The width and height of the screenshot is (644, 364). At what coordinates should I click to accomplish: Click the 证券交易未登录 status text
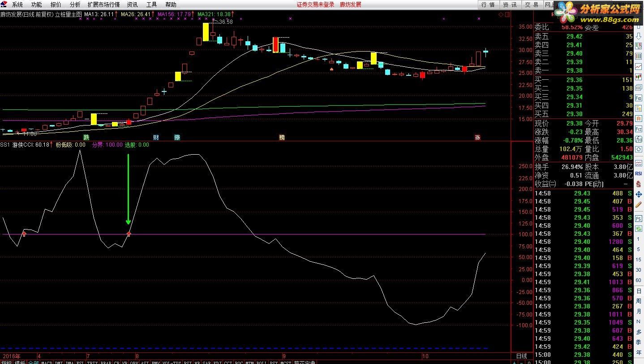[x=315, y=4]
